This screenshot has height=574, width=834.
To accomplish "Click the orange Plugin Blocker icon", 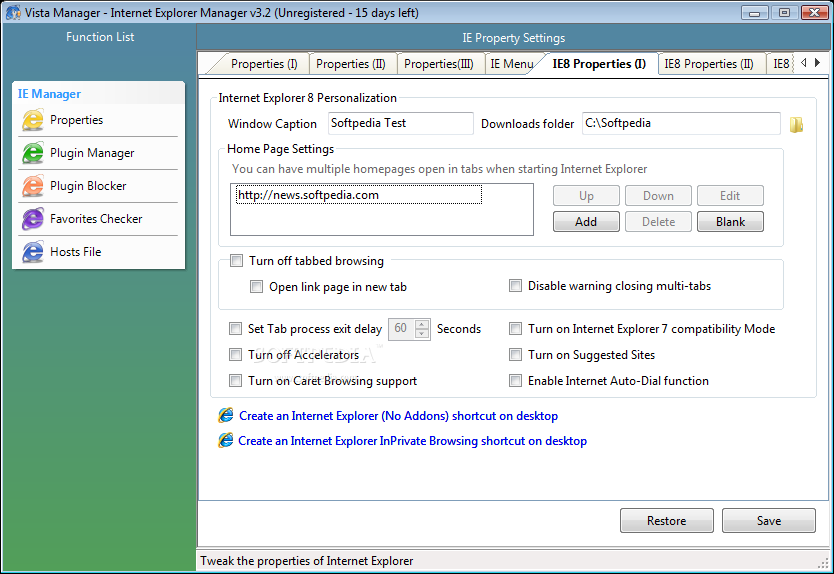I will pyautogui.click(x=32, y=186).
